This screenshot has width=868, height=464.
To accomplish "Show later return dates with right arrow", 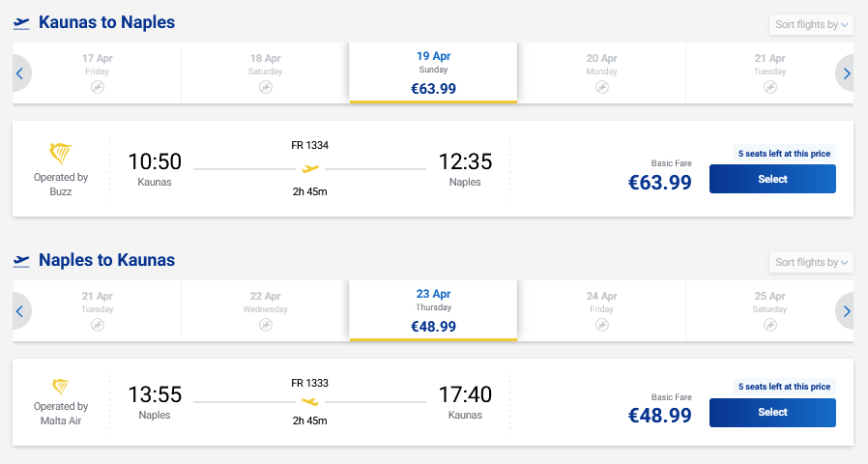I will [846, 311].
